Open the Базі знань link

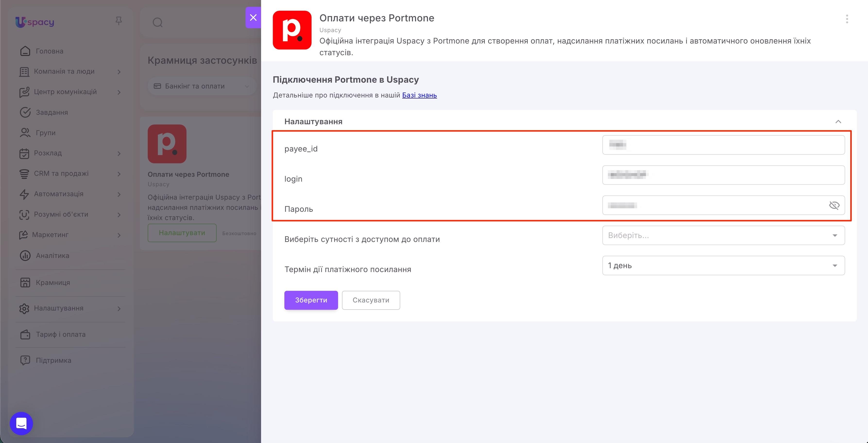(x=419, y=95)
